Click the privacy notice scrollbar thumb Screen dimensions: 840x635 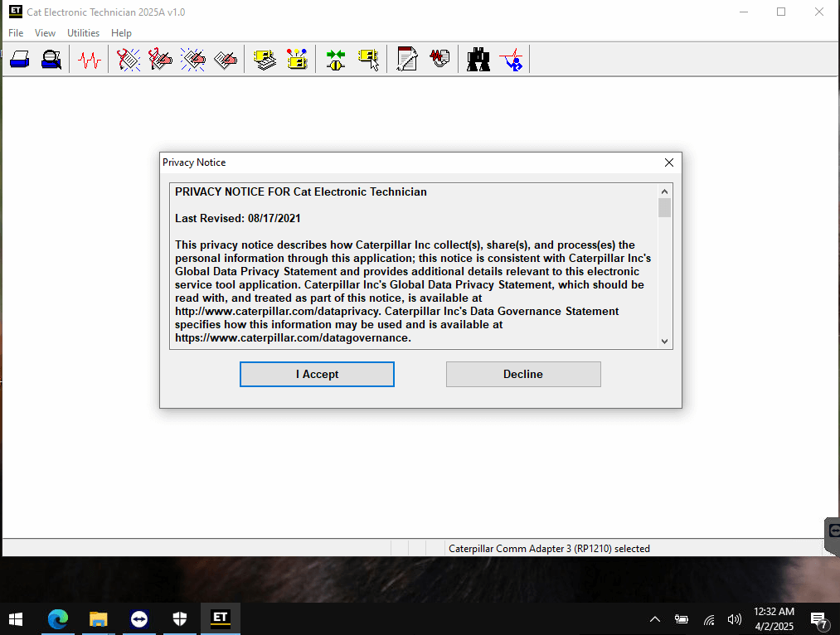click(664, 207)
